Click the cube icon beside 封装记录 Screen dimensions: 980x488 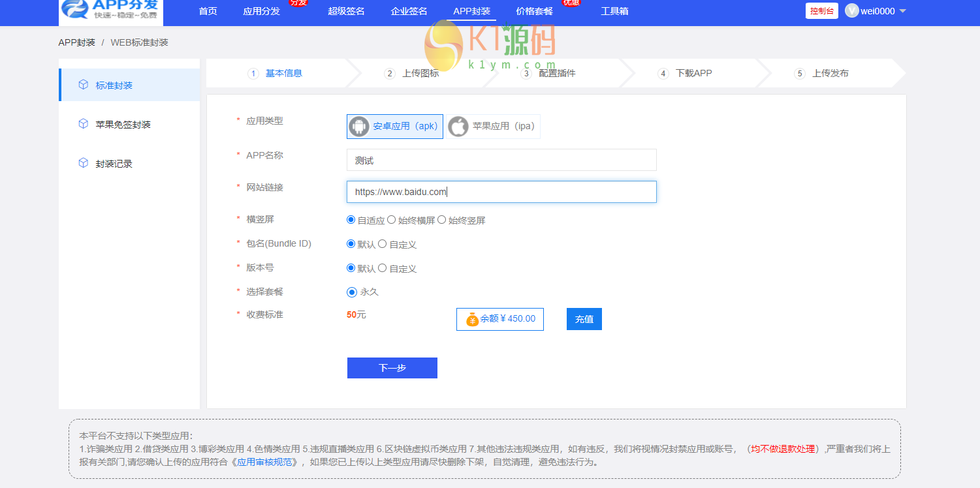click(x=83, y=163)
